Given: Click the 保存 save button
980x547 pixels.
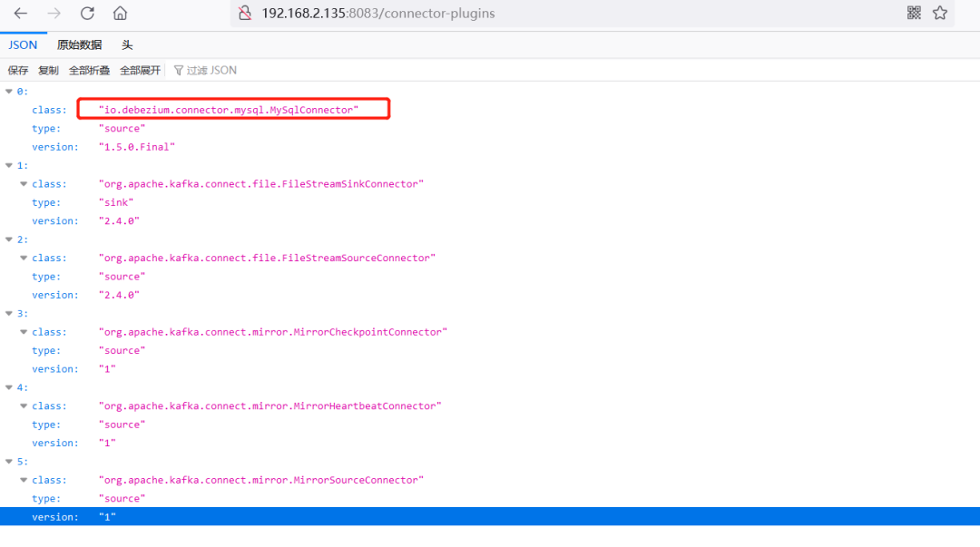Looking at the screenshot, I should [x=18, y=71].
